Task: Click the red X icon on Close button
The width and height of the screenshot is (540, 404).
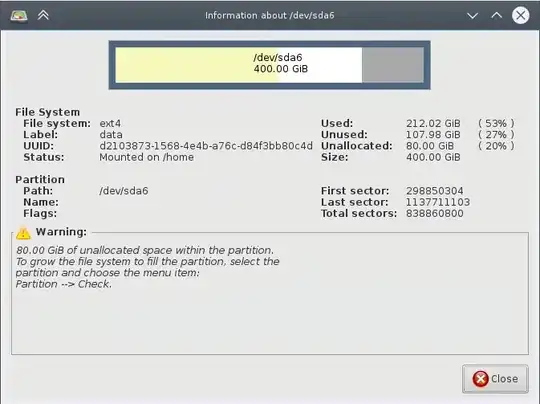Action: click(480, 379)
